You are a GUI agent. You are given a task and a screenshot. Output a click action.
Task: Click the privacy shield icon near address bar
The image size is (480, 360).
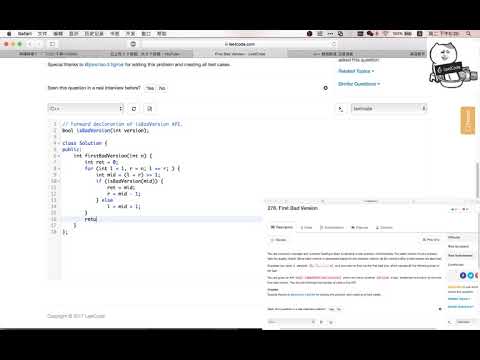pyautogui.click(x=133, y=44)
